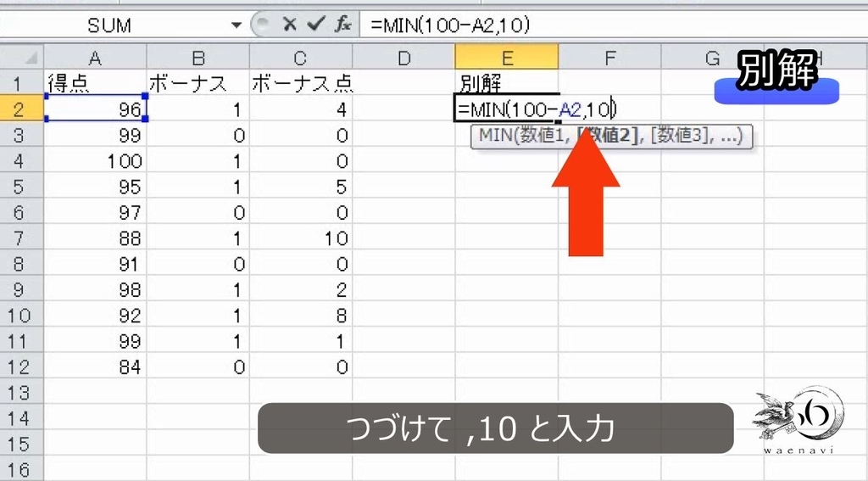Select row 13 header
This screenshot has height=481, width=868.
[x=22, y=393]
